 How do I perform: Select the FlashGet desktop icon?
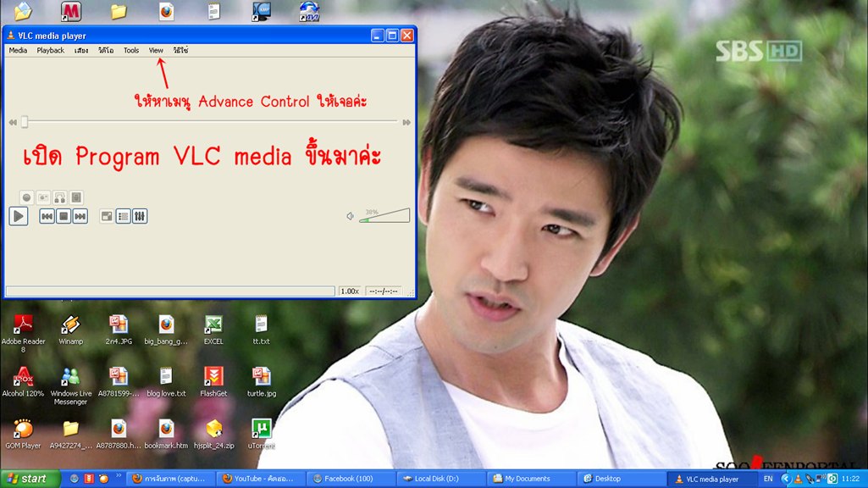tap(213, 382)
